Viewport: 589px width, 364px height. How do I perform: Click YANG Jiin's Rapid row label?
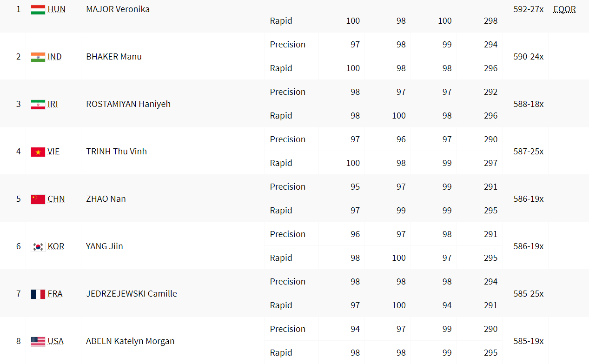tap(281, 258)
